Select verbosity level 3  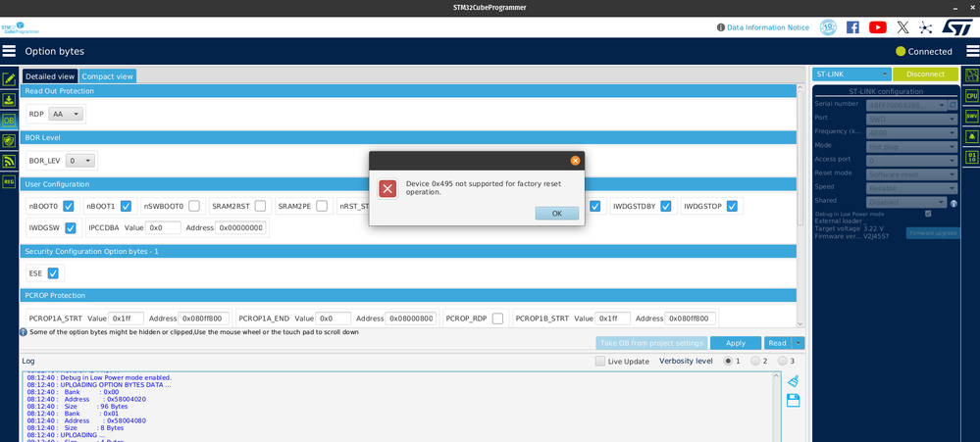pos(783,361)
